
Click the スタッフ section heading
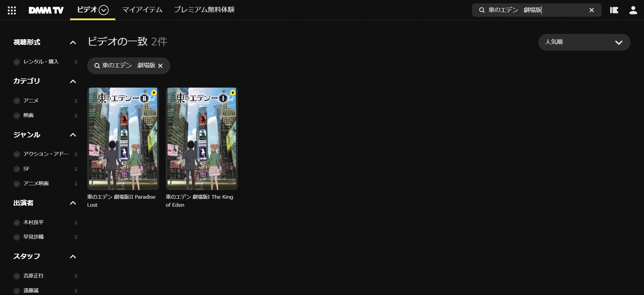pos(27,256)
